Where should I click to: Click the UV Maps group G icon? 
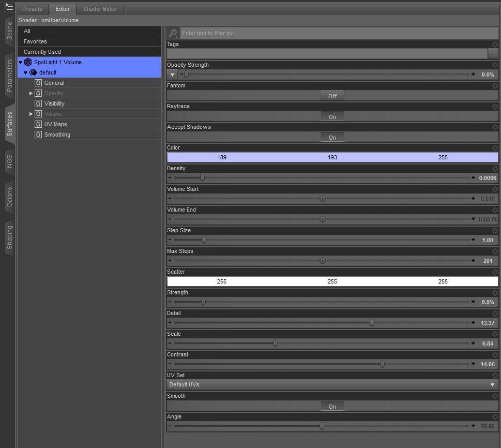tap(38, 124)
